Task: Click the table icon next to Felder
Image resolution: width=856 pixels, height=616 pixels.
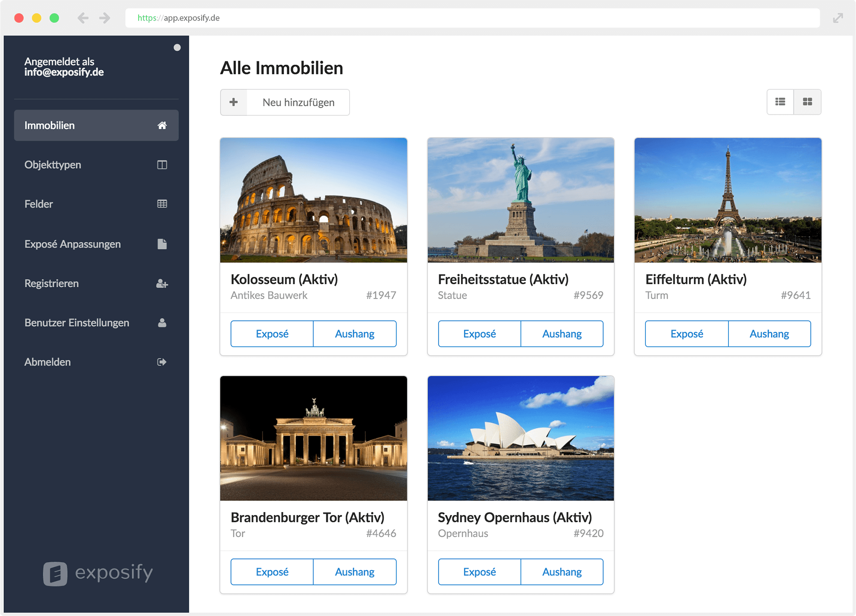Action: coord(162,204)
